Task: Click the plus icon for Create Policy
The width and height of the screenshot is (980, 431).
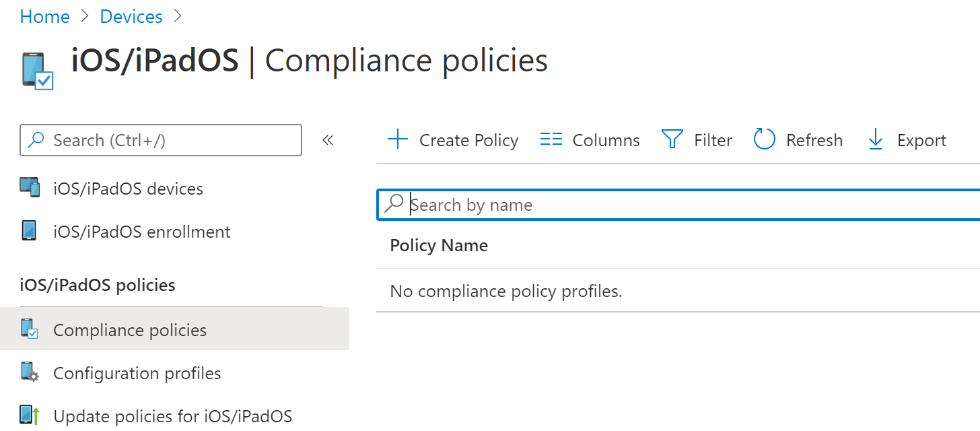Action: [x=398, y=140]
